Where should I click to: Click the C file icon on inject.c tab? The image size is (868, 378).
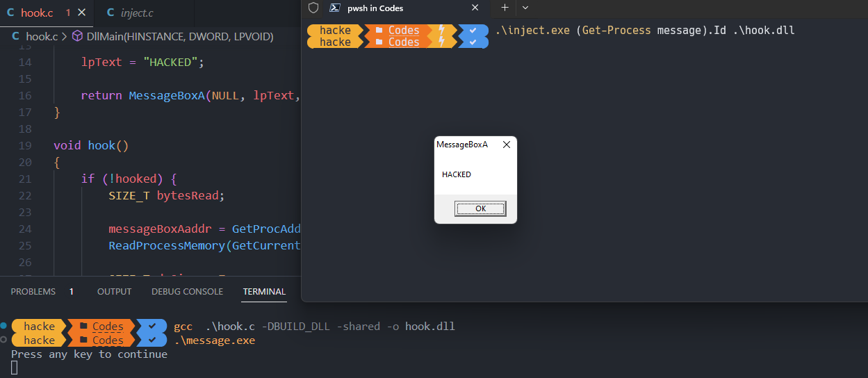[110, 13]
